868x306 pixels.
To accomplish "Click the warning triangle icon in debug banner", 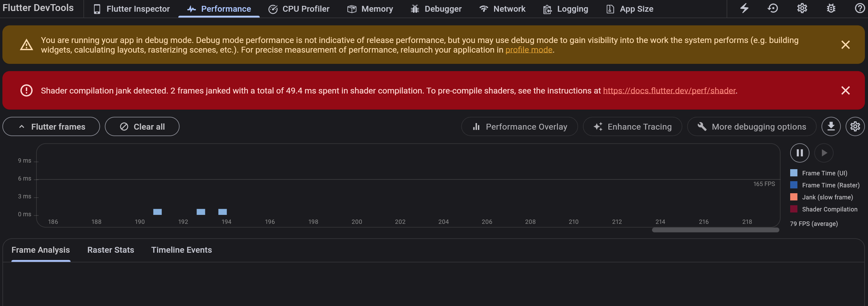I will coord(27,45).
